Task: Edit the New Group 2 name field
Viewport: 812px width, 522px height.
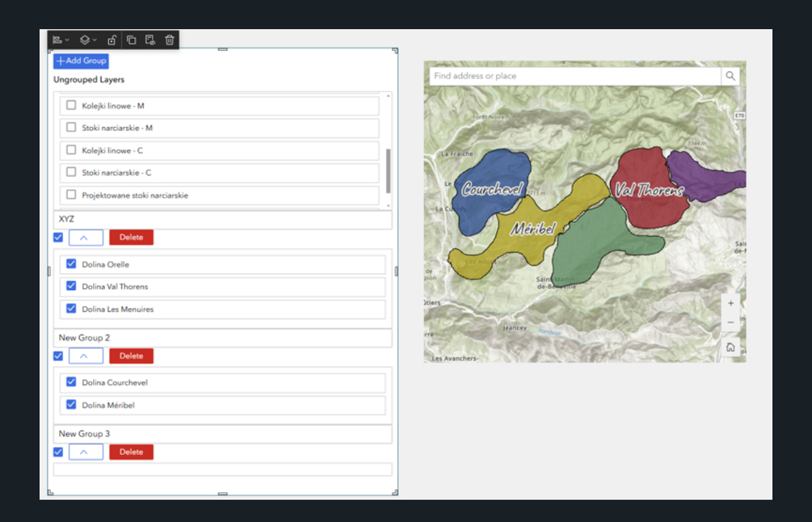Action: (223, 338)
